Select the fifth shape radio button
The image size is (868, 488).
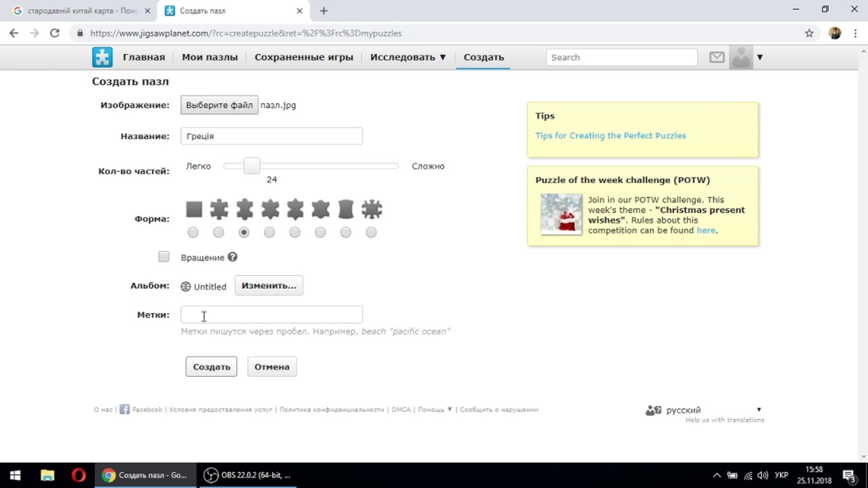click(x=294, y=232)
